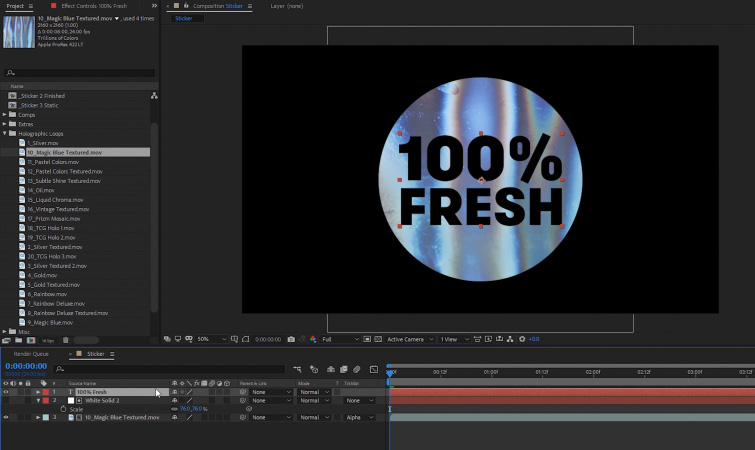Enable frame blending icon in timeline

(344, 369)
